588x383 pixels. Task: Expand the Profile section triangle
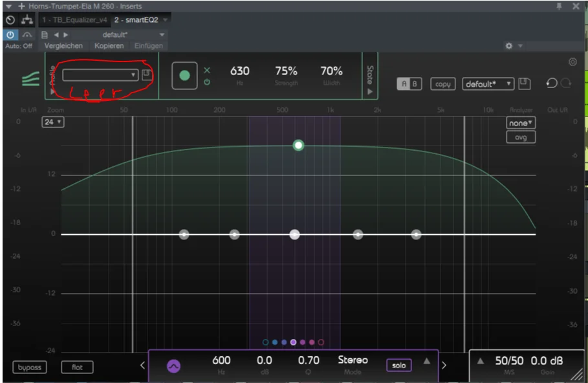(52, 91)
